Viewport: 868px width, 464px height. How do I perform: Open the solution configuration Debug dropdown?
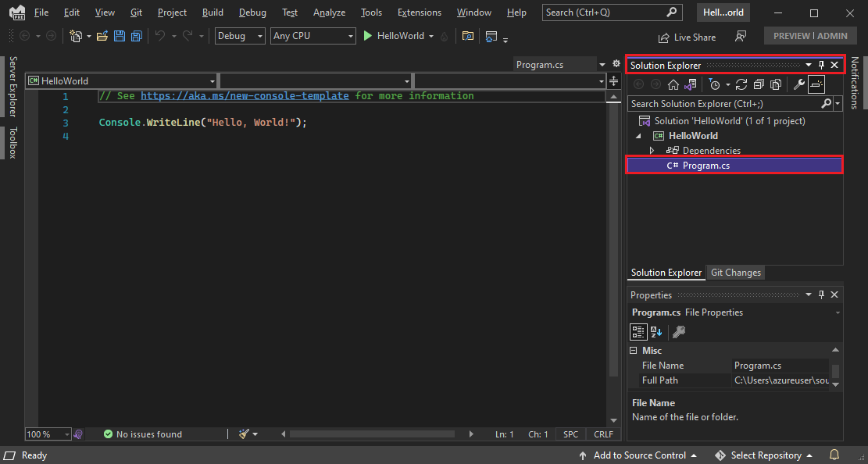(x=239, y=35)
